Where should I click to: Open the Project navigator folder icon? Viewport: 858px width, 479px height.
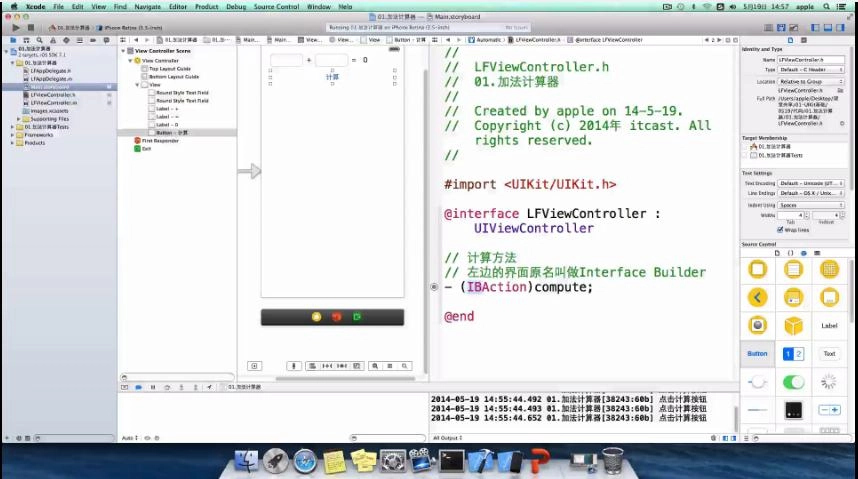click(13, 40)
